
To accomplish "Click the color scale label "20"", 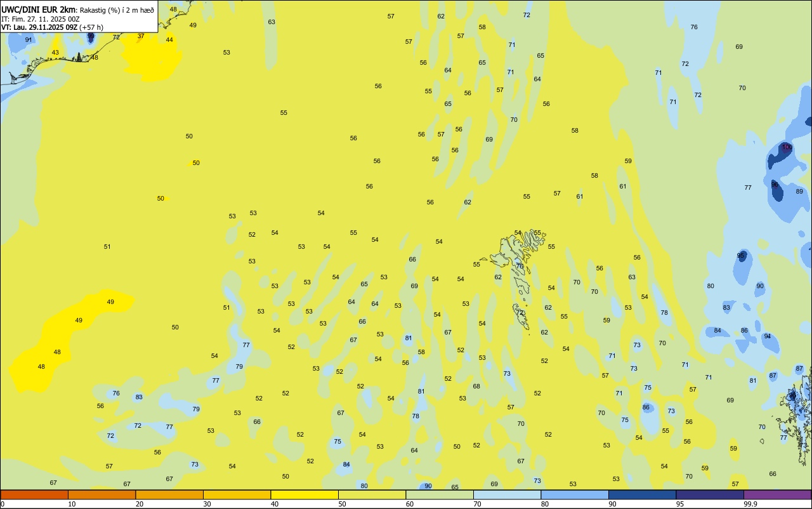I will coord(139,504).
